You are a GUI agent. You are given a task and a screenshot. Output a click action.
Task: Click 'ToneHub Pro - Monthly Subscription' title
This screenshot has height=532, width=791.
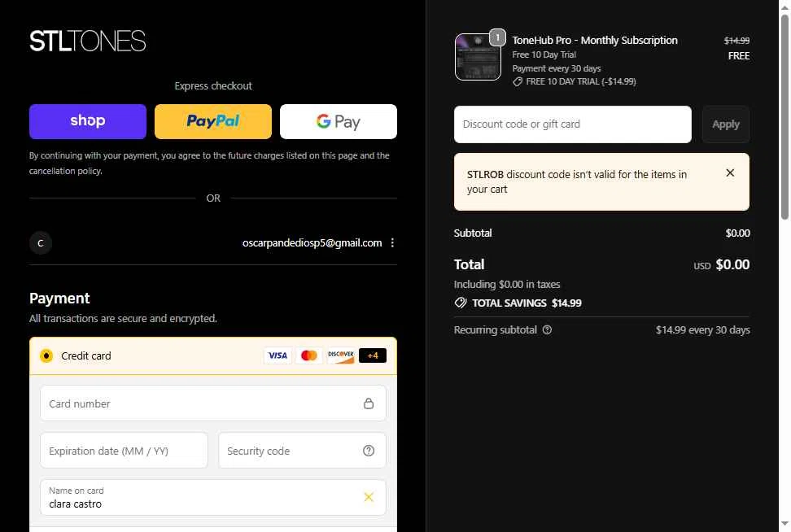tap(595, 41)
